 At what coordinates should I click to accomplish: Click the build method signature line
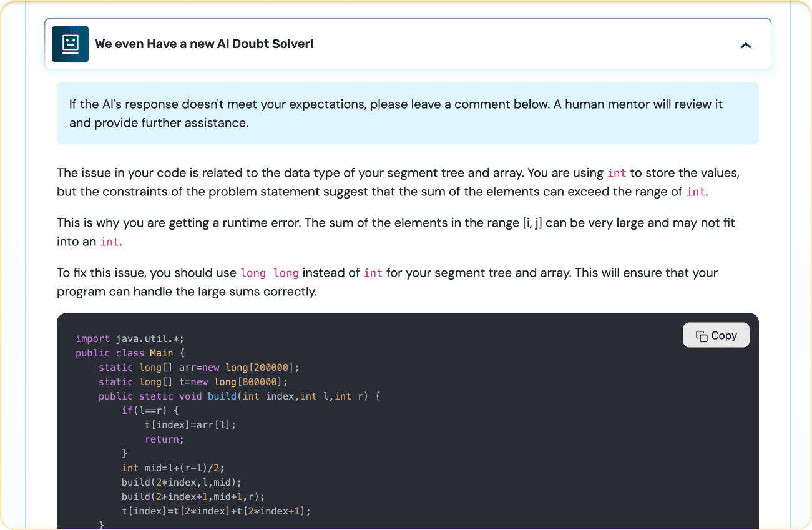[239, 396]
